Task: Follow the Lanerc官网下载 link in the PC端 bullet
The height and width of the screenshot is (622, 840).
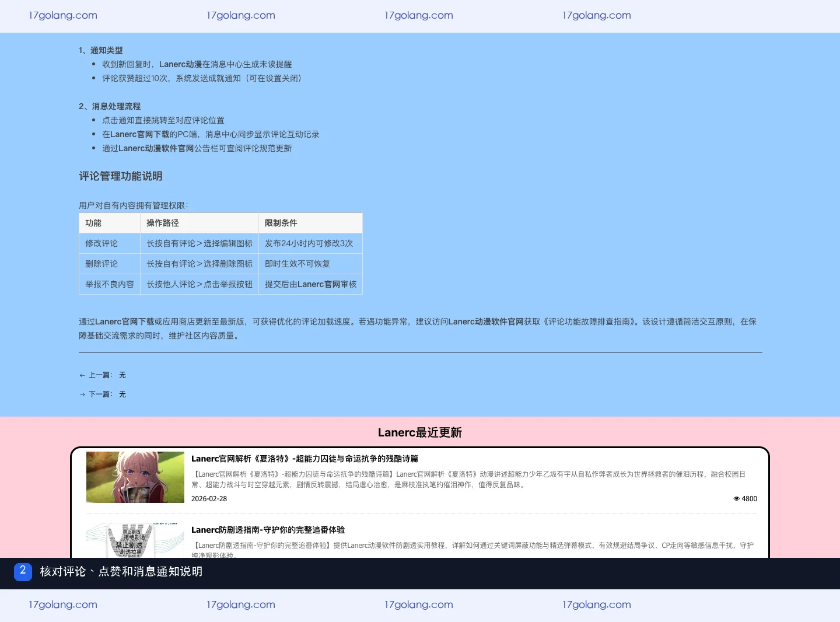Action: pos(140,134)
